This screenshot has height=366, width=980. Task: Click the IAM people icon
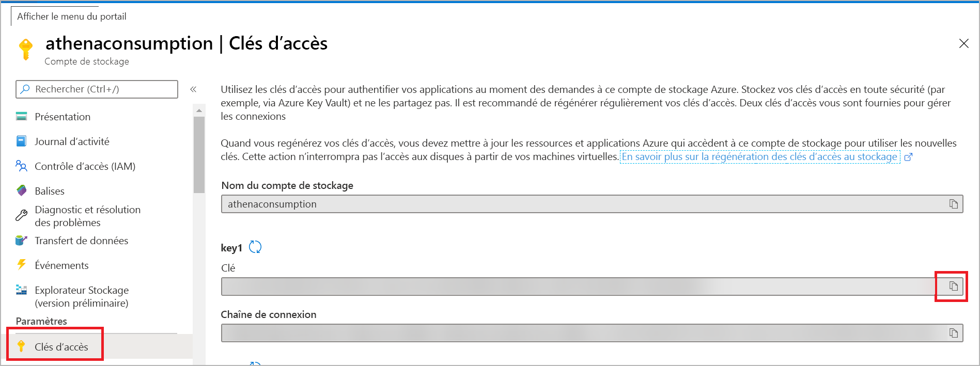tap(21, 166)
